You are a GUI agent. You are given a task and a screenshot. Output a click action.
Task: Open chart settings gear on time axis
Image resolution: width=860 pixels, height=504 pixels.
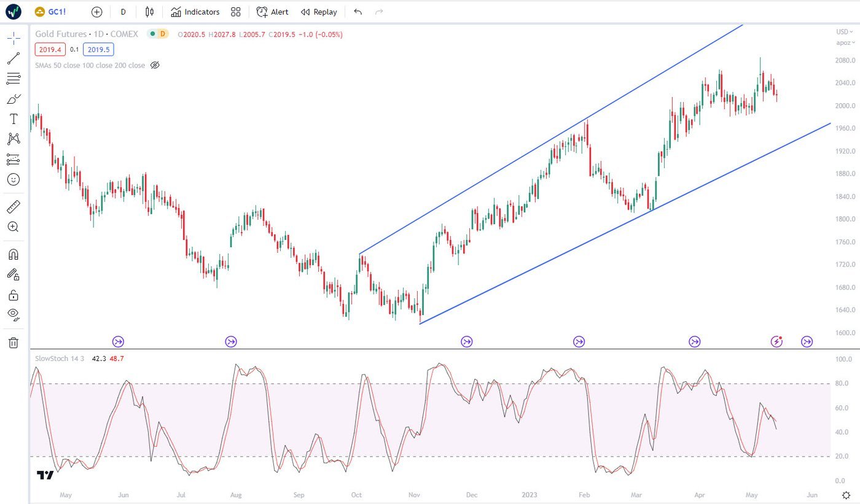846,495
